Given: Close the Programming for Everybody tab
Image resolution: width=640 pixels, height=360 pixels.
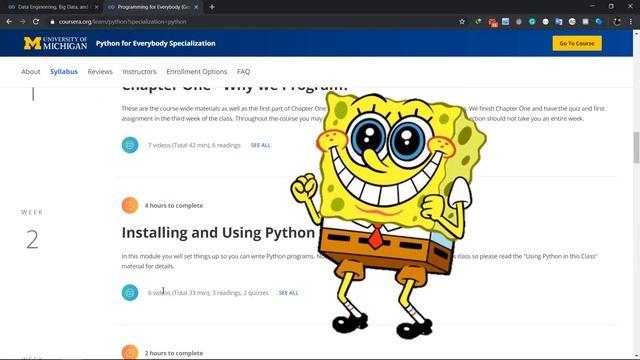Looking at the screenshot, I should point(196,7).
